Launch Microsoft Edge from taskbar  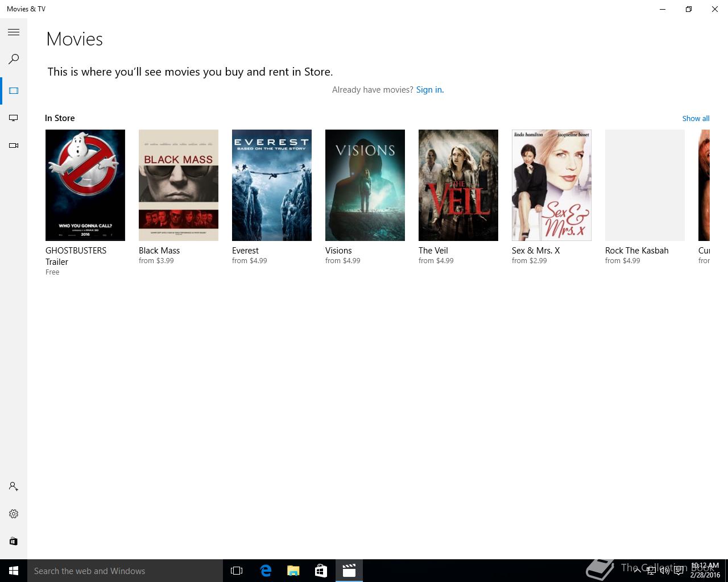pos(266,571)
